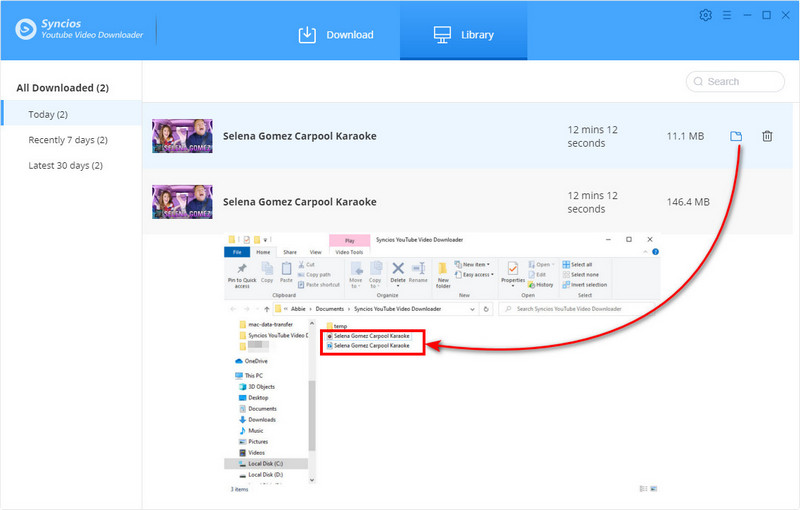Open the Video Tools tab in Explorer
Screen dimensions: 800x510
349,252
